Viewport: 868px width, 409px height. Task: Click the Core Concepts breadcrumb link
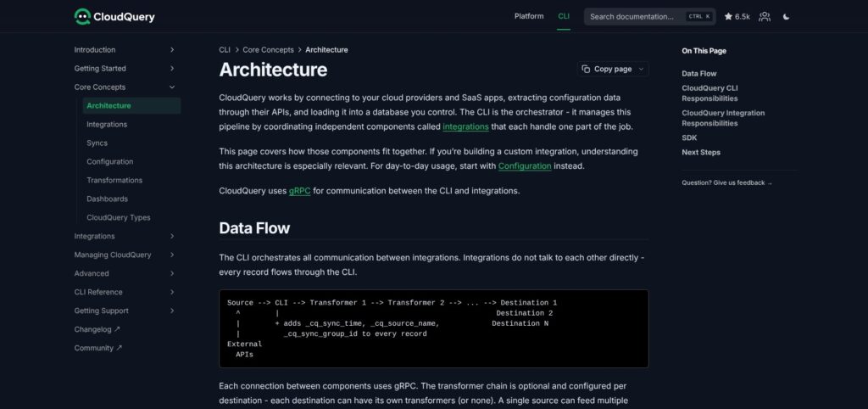268,50
